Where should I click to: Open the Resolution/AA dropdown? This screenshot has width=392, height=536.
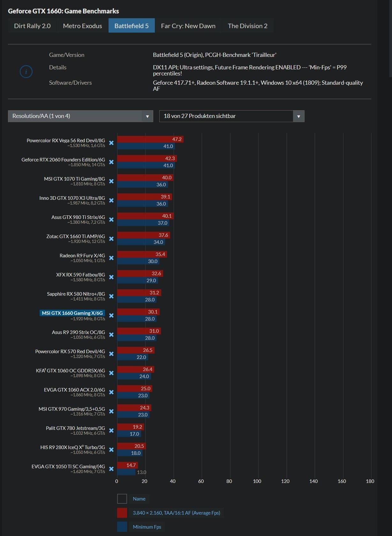click(80, 116)
